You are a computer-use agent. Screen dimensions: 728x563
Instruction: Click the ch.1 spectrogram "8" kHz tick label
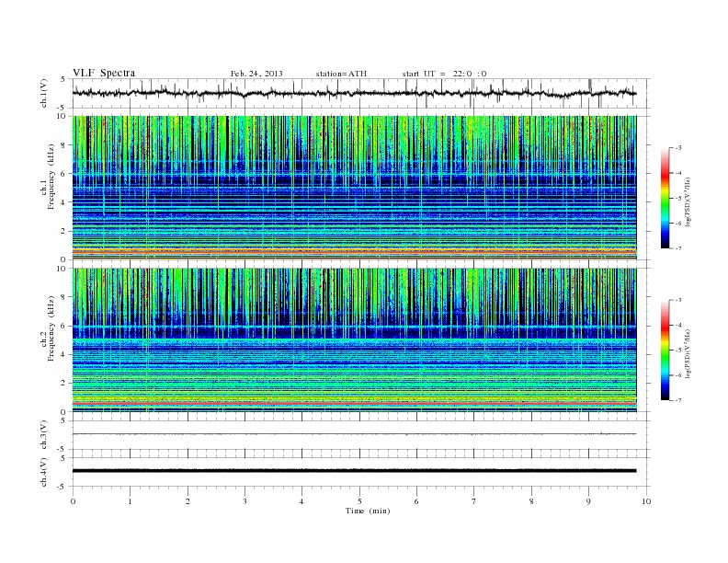tap(63, 145)
